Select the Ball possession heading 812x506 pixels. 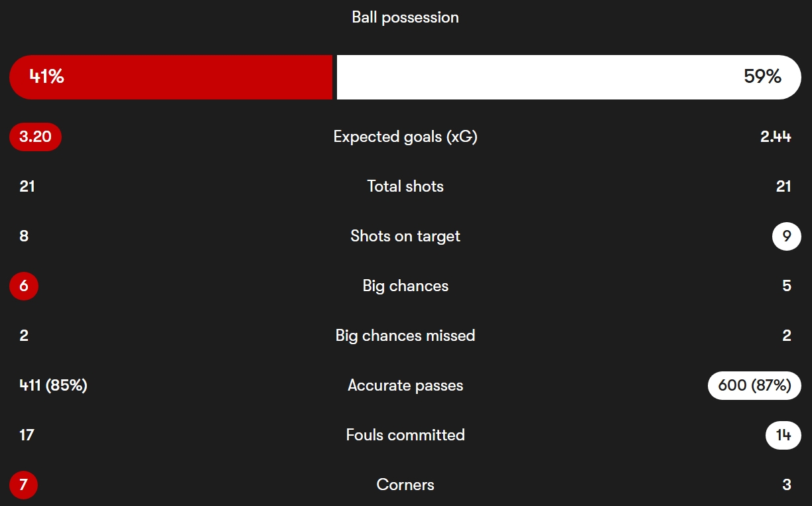[405, 17]
